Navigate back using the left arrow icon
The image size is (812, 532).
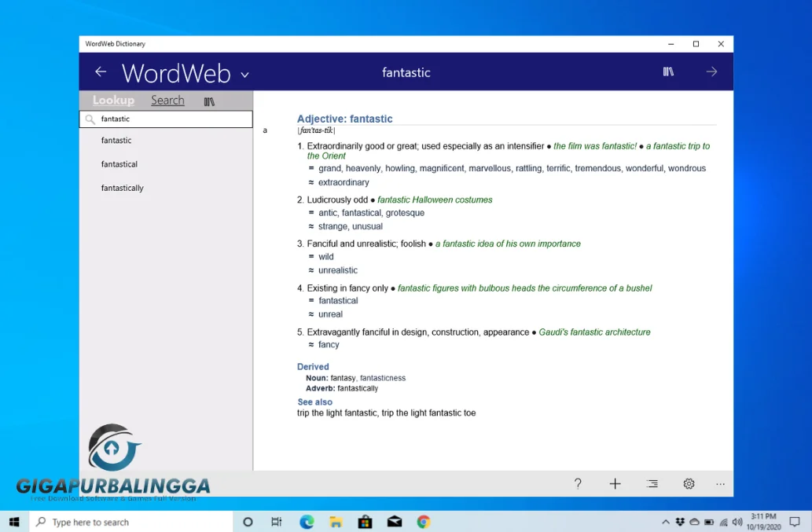[x=101, y=72]
